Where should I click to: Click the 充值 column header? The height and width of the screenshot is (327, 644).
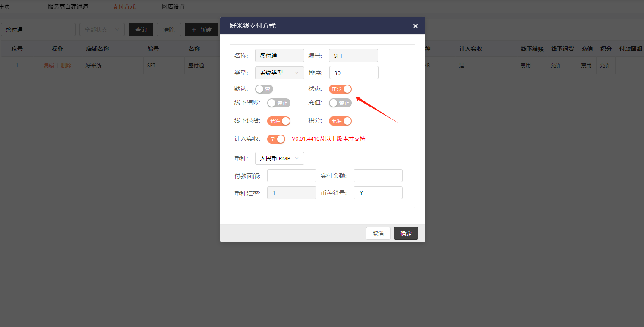[587, 49]
